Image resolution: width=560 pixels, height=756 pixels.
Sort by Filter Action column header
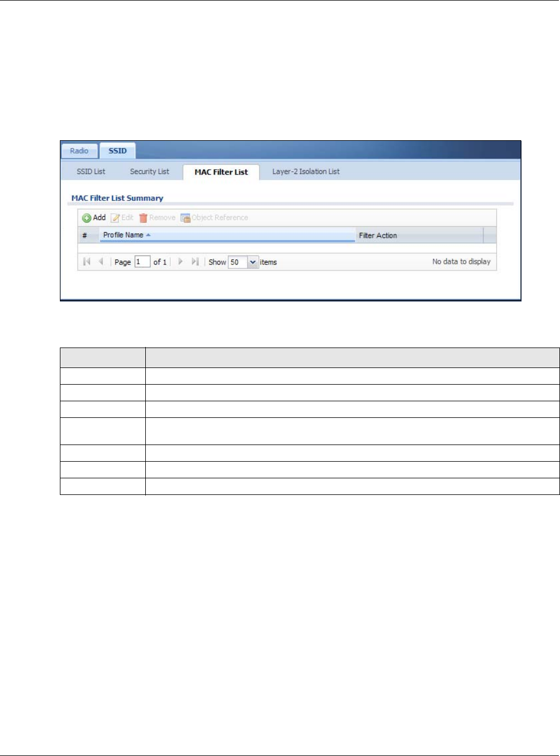[419, 236]
